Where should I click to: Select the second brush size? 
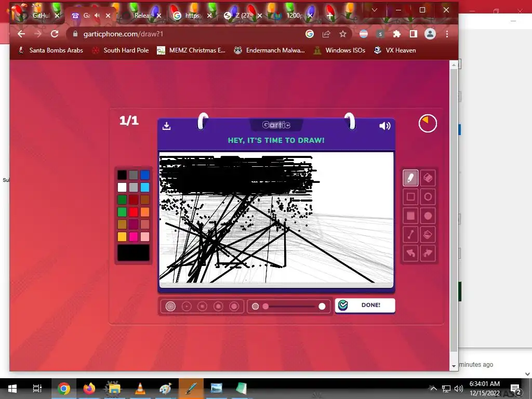pos(187,307)
